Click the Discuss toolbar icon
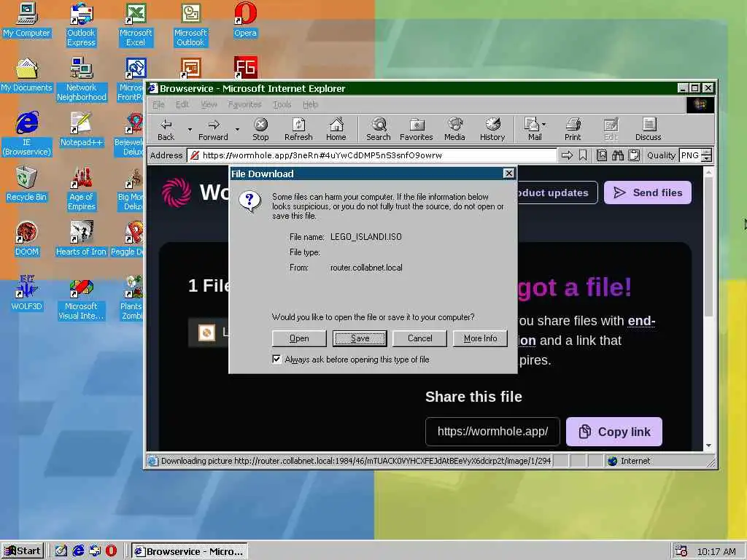The width and height of the screenshot is (747, 560). pos(649,130)
